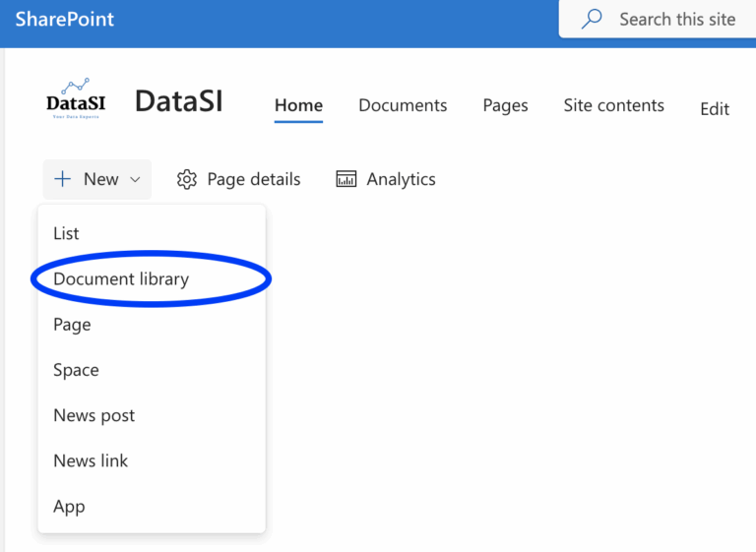Select App from the New menu
The height and width of the screenshot is (552, 756).
tap(152, 506)
